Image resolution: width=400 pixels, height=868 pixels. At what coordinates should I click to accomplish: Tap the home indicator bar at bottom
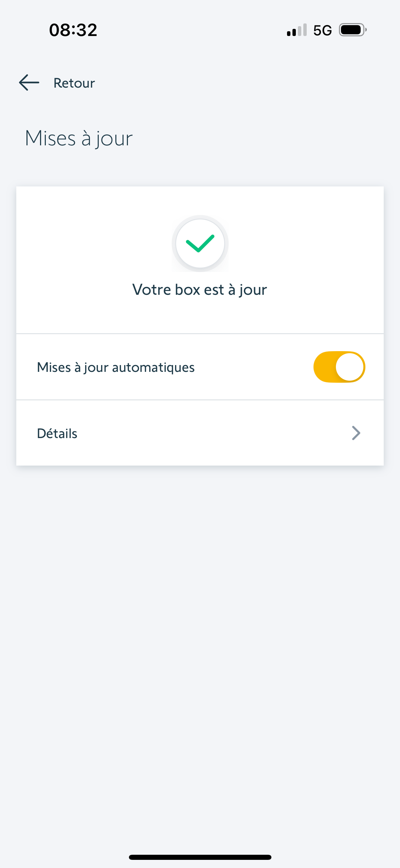[200, 857]
